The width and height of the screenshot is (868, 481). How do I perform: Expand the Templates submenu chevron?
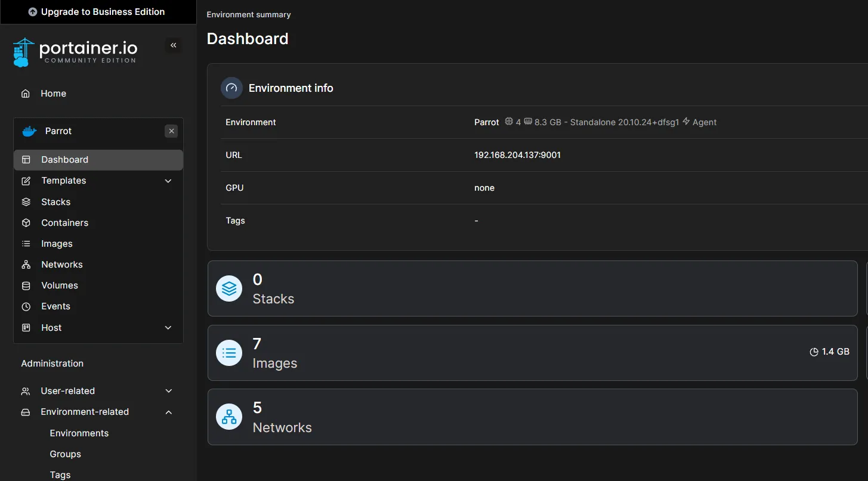click(x=168, y=181)
